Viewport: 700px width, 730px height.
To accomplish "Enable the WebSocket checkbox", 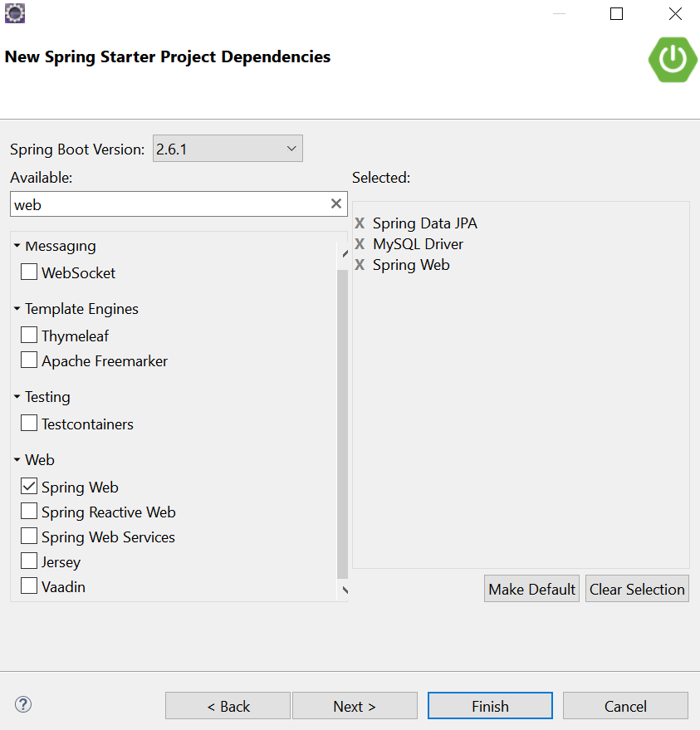I will click(29, 272).
